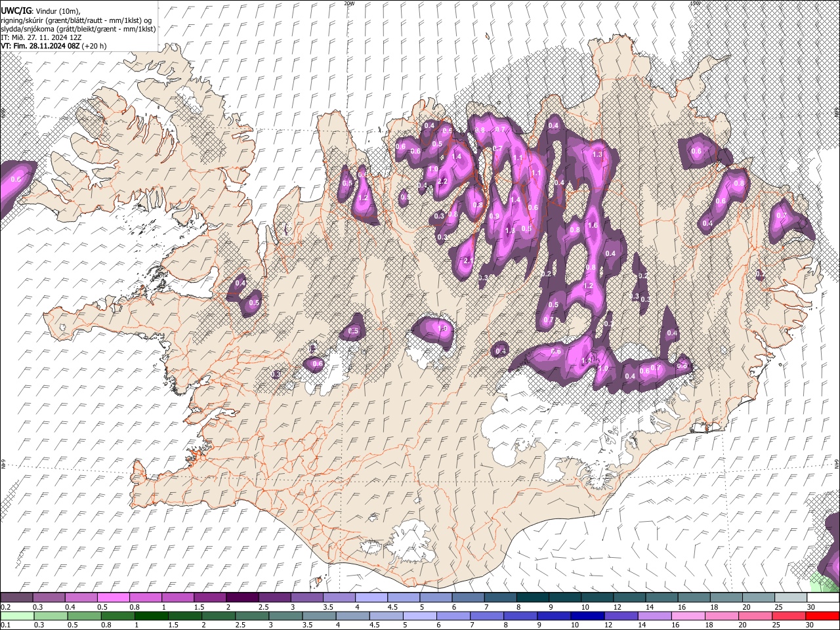Select the darkest purple 2 swatch in upper legend
The height and width of the screenshot is (630, 840).
click(241, 598)
